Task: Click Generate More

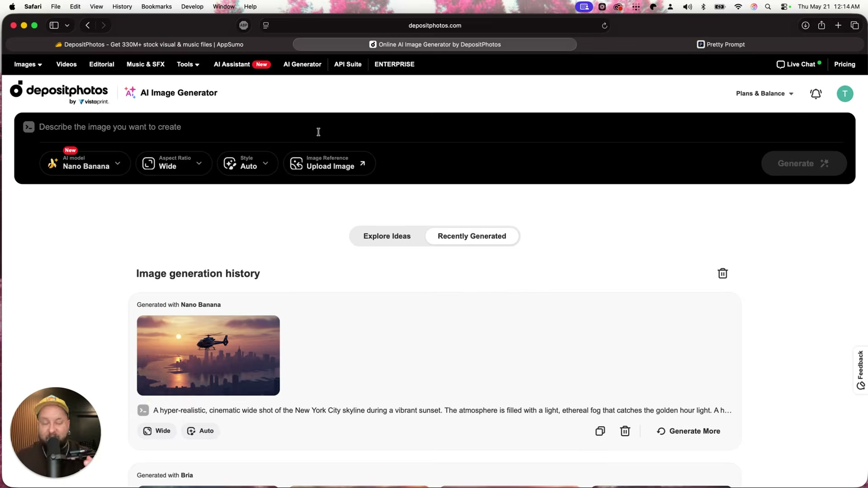Action: point(689,431)
